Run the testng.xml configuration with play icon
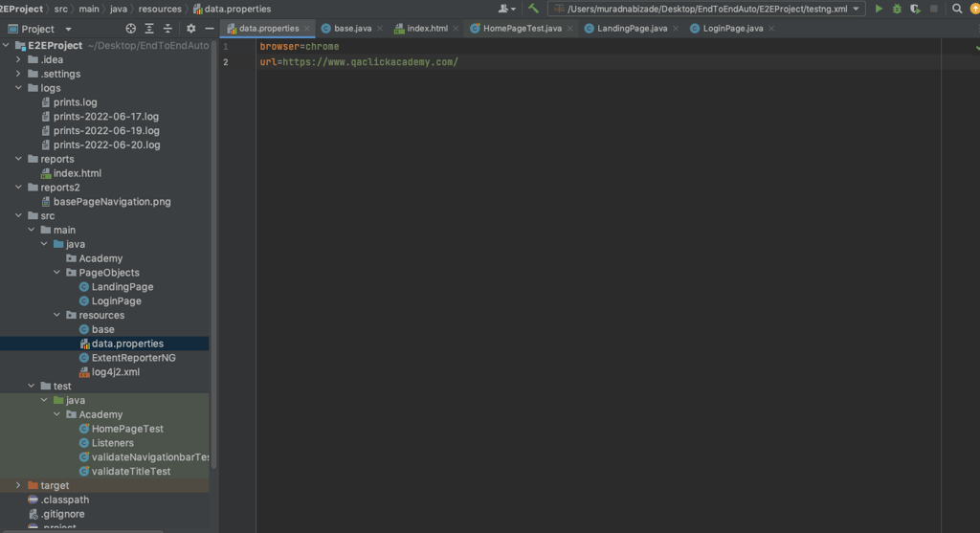 (x=879, y=9)
